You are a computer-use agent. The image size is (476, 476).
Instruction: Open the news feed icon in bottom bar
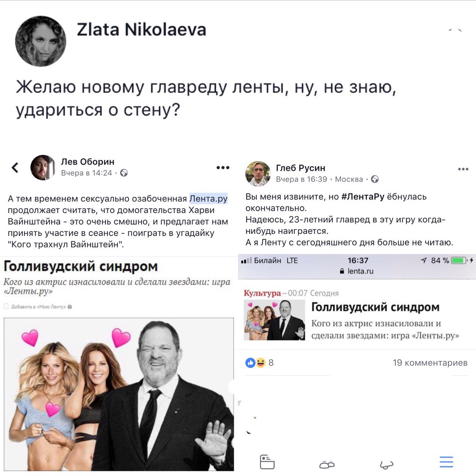click(x=267, y=462)
